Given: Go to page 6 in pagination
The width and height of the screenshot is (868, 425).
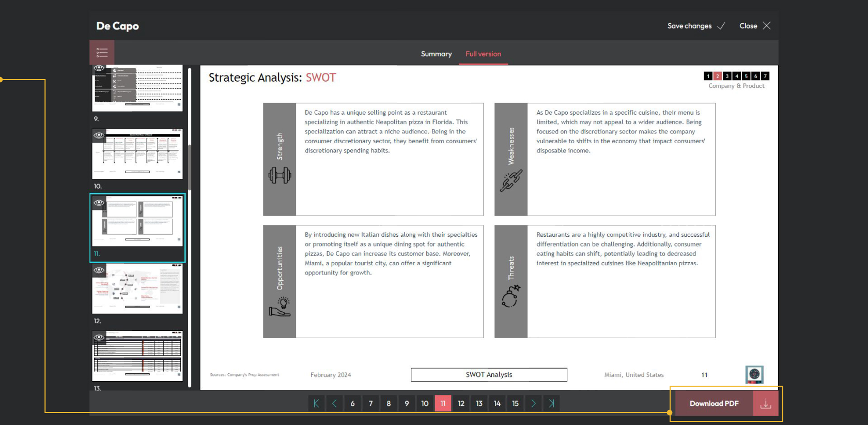Looking at the screenshot, I should (352, 403).
